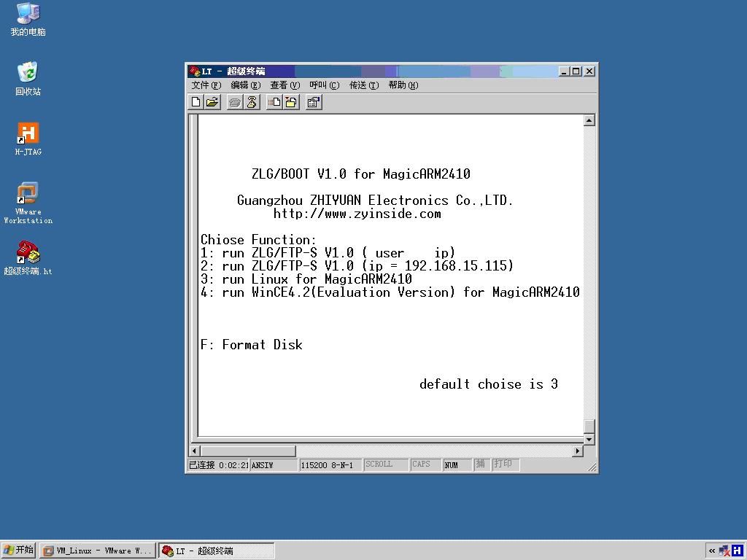Click the vertical scrollbar thumb
Viewport: 747px width, 560px height.
point(589,426)
